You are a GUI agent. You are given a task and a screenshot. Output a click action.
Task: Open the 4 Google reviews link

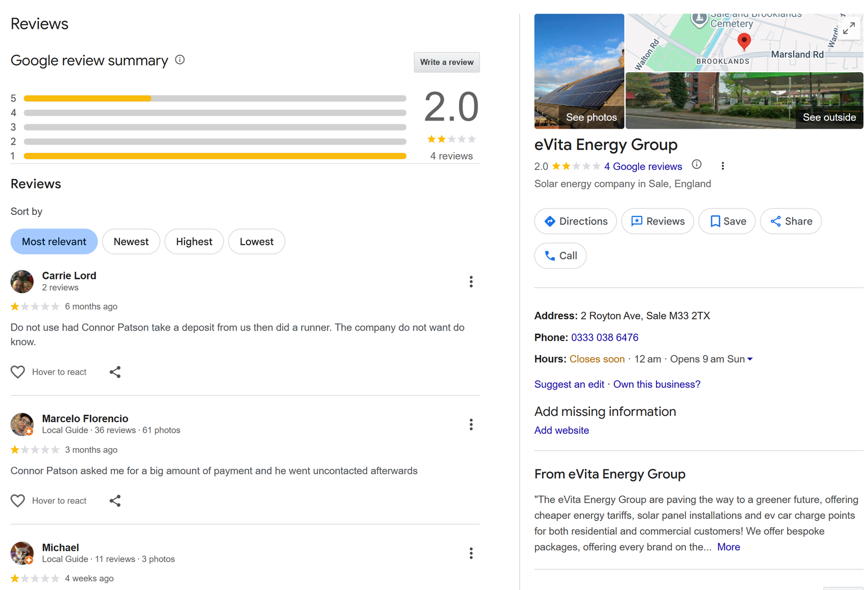(643, 167)
